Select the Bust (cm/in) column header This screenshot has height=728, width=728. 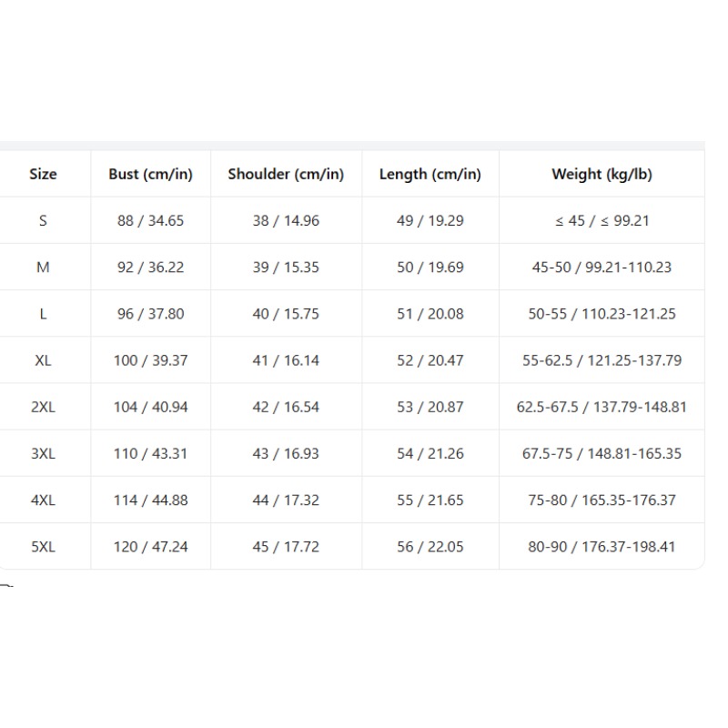coord(150,174)
